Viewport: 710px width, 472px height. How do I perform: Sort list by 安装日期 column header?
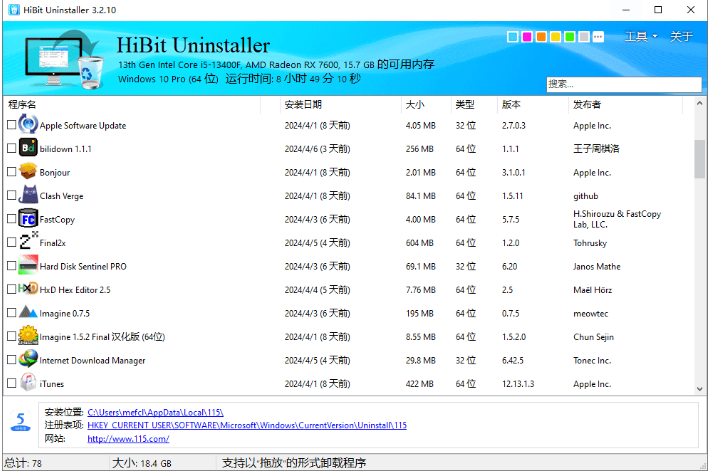click(340, 105)
